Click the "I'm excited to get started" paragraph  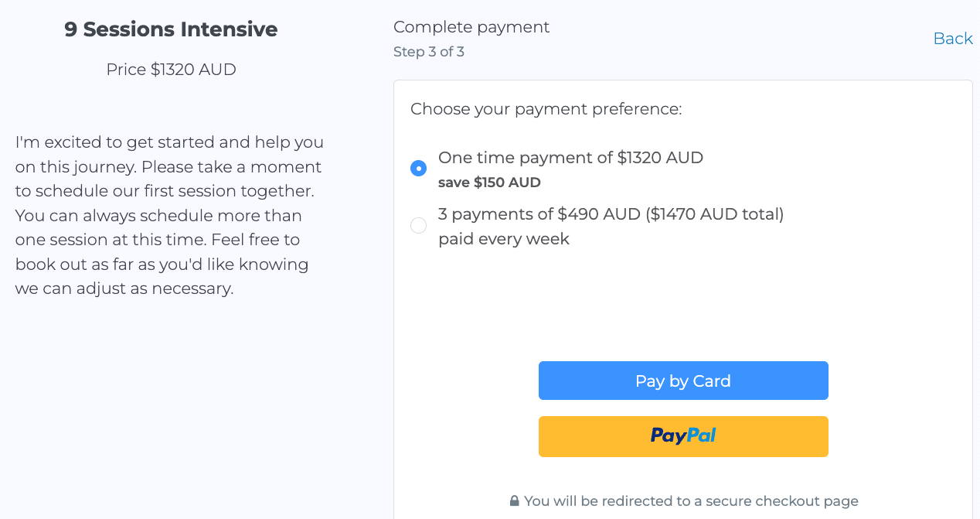click(x=169, y=215)
